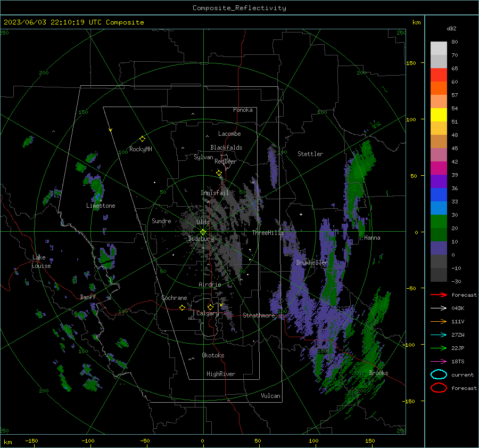479x448 pixels.
Task: Click the Brooks city label
Action: [x=378, y=373]
